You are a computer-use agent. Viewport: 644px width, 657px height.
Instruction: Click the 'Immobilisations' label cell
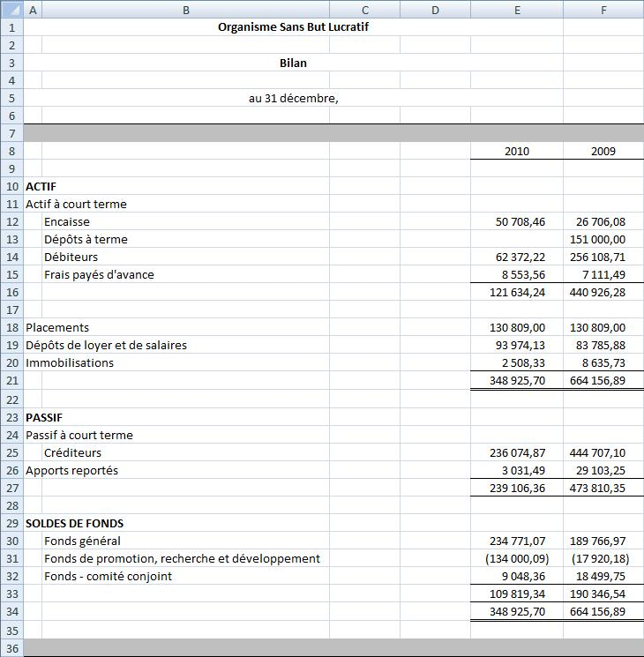[x=70, y=362]
